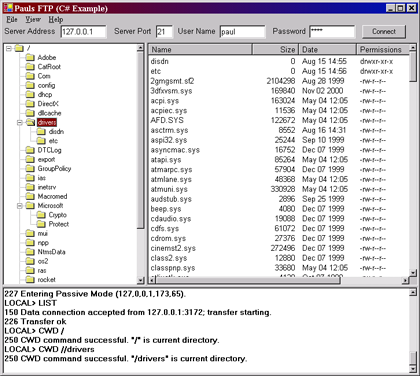420x376 pixels.
Task: Select the config folder icon
Action: (x=30, y=85)
